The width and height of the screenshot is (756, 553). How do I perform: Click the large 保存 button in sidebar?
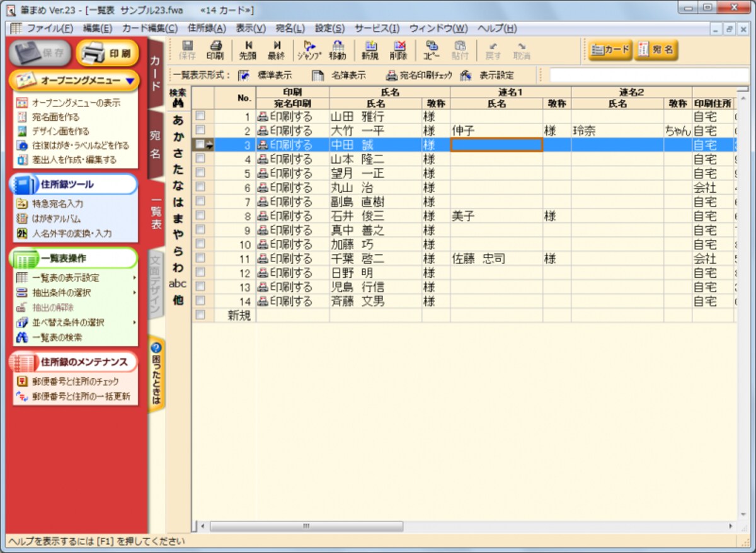pyautogui.click(x=40, y=53)
